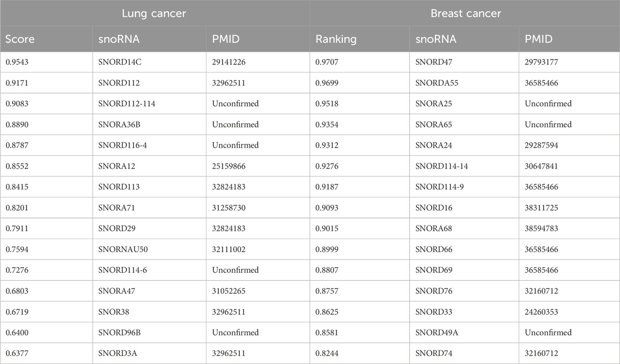Open PMID 31052265 for SNORA47
The width and height of the screenshot is (620, 364).
(x=229, y=291)
